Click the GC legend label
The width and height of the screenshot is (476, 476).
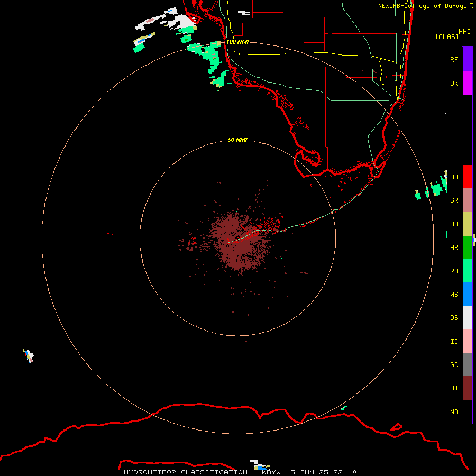[454, 365]
